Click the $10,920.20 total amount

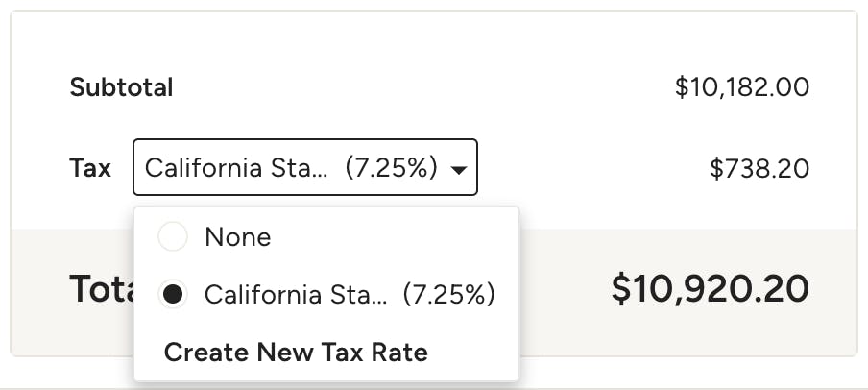click(x=711, y=288)
